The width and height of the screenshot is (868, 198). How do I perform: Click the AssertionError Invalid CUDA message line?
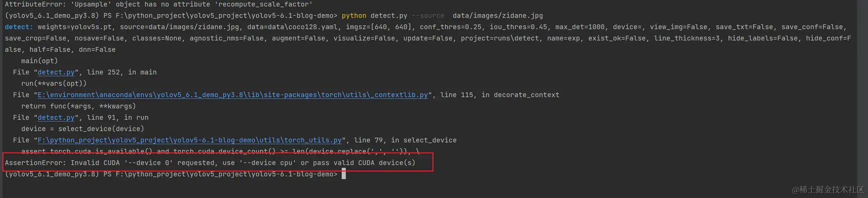coord(210,163)
